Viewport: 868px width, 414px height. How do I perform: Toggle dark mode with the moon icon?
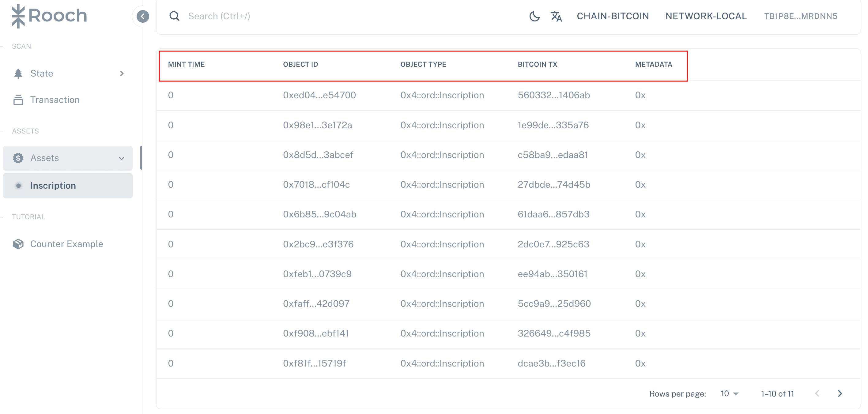pyautogui.click(x=534, y=16)
